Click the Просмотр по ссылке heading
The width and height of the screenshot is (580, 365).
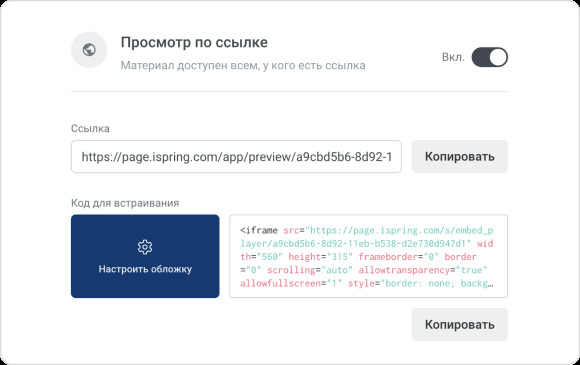coord(194,42)
